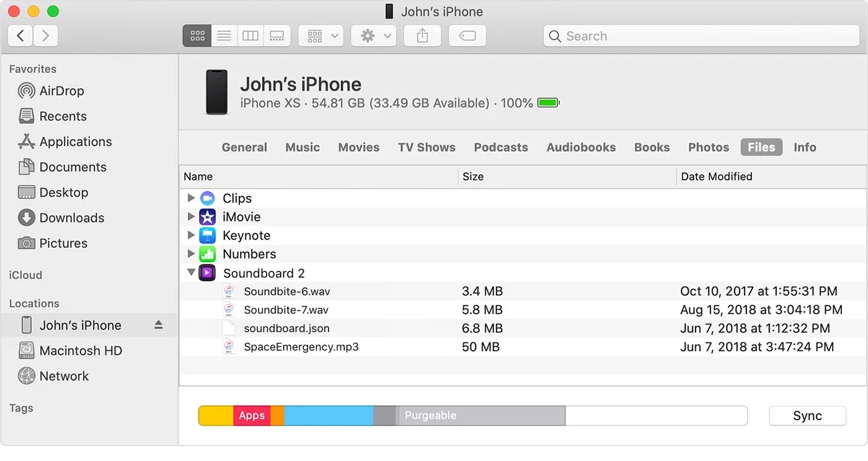Select the Keynote app icon
Viewport: 868px width, 461px height.
pos(207,235)
